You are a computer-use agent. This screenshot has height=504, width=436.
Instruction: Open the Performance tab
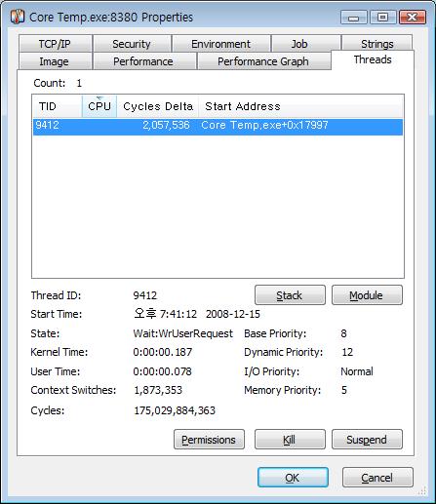(143, 61)
